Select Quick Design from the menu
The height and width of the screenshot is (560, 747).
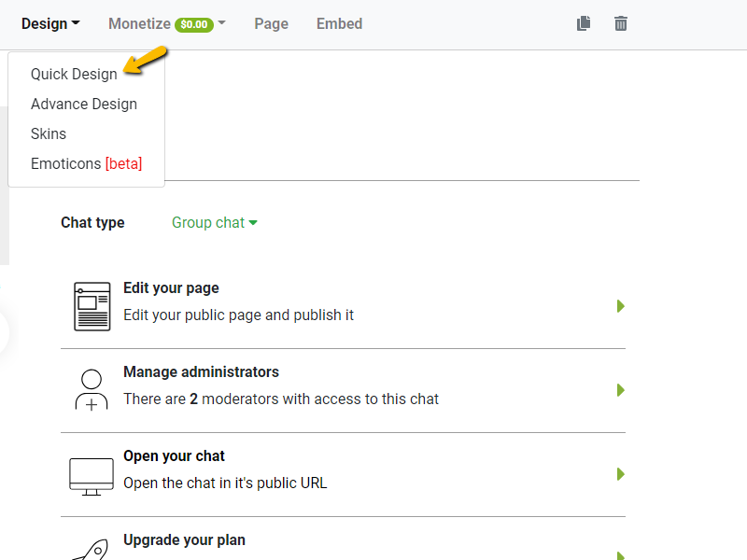tap(74, 75)
